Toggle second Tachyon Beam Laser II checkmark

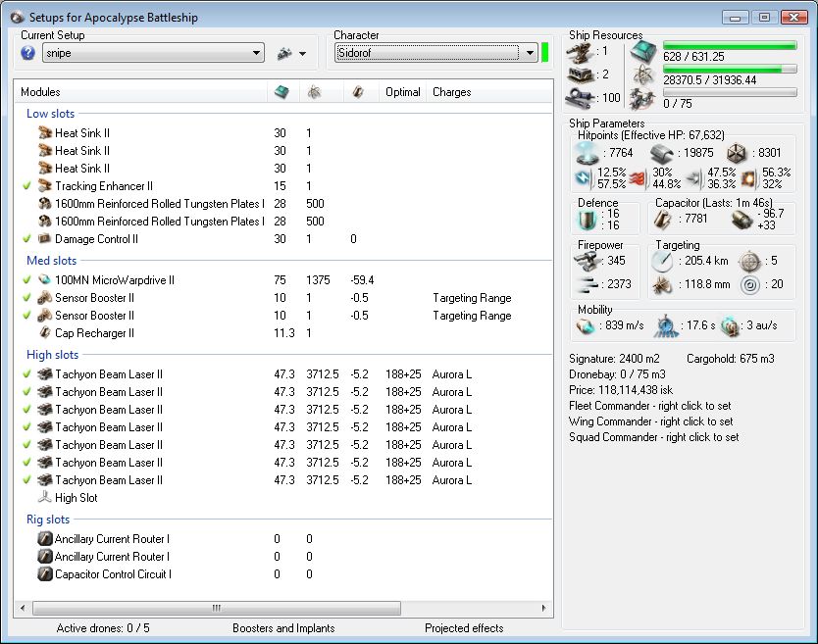point(27,392)
